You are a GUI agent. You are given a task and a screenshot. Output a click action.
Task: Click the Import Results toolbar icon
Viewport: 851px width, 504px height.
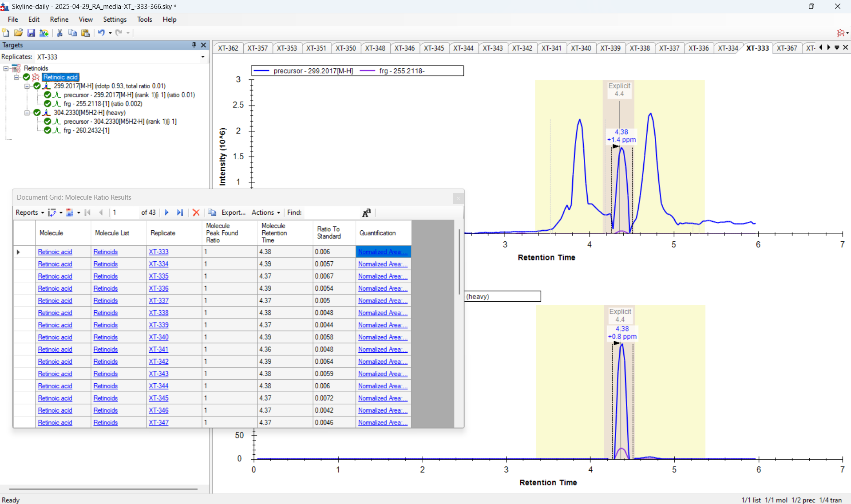pos(44,33)
